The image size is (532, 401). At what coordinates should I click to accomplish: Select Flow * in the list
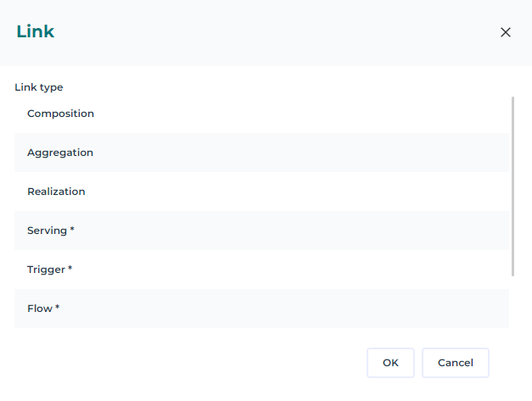[x=42, y=309]
